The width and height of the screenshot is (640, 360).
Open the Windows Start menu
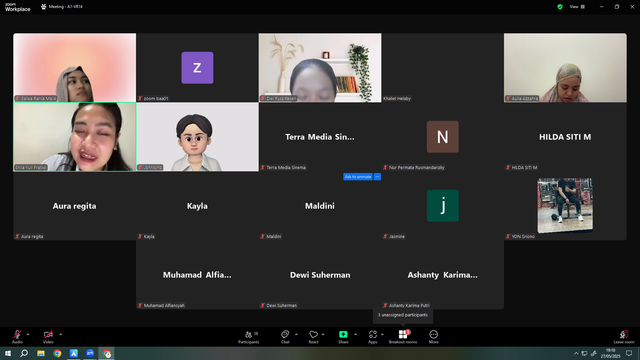point(8,353)
